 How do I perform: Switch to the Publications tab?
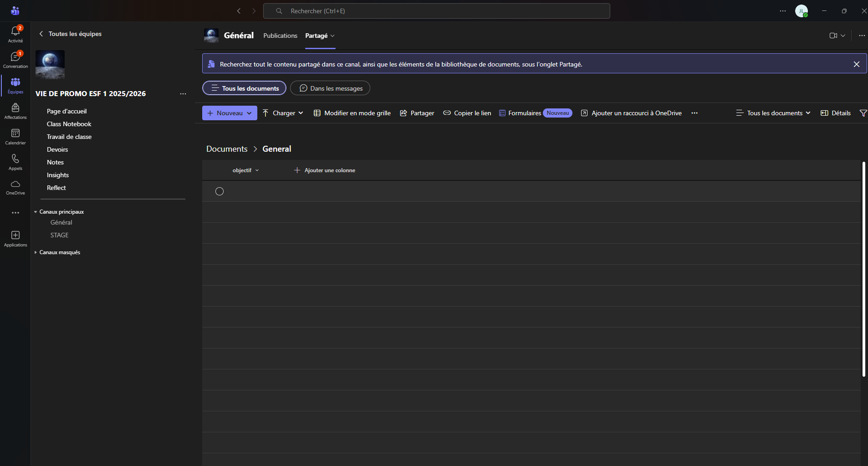(x=280, y=36)
